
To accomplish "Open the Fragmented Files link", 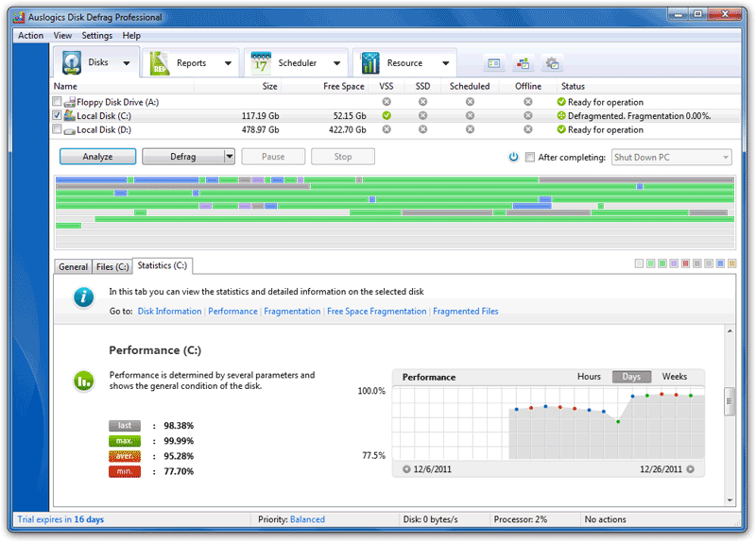I will [x=465, y=311].
